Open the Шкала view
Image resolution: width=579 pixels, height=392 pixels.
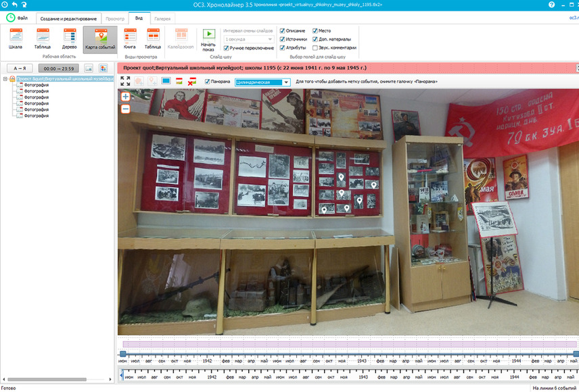[x=16, y=39]
